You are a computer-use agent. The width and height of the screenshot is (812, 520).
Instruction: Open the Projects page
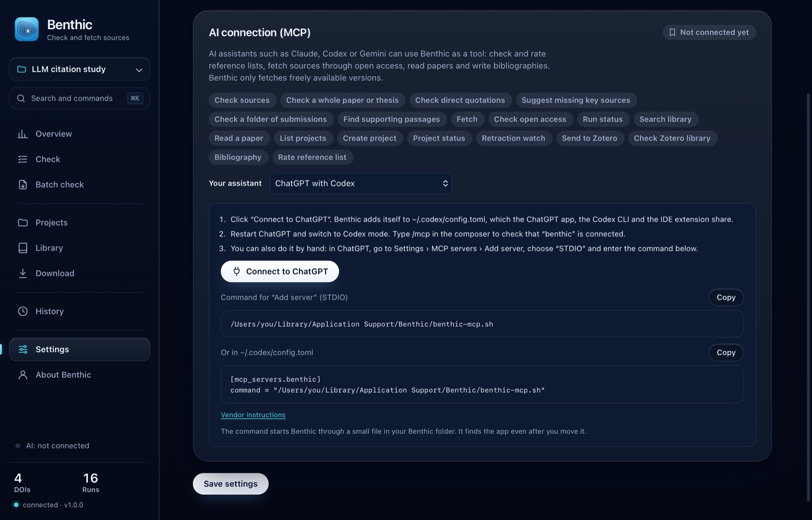coord(80,222)
